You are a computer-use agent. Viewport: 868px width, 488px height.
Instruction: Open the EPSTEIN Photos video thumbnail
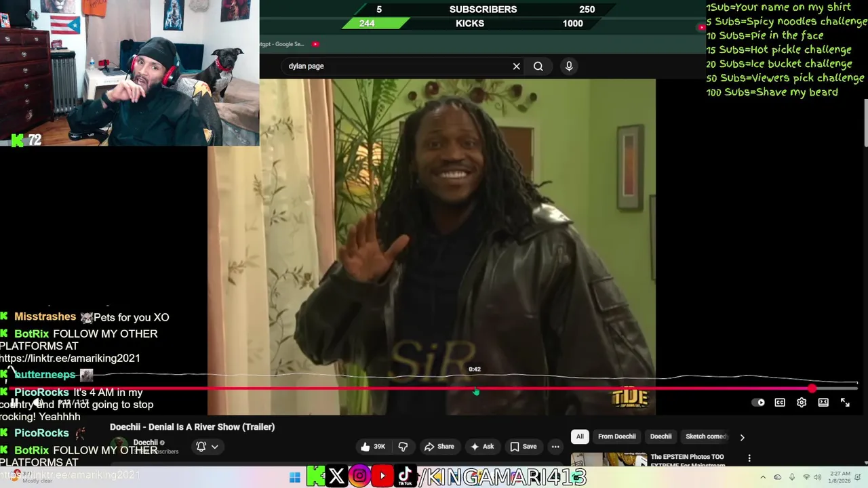tap(609, 460)
